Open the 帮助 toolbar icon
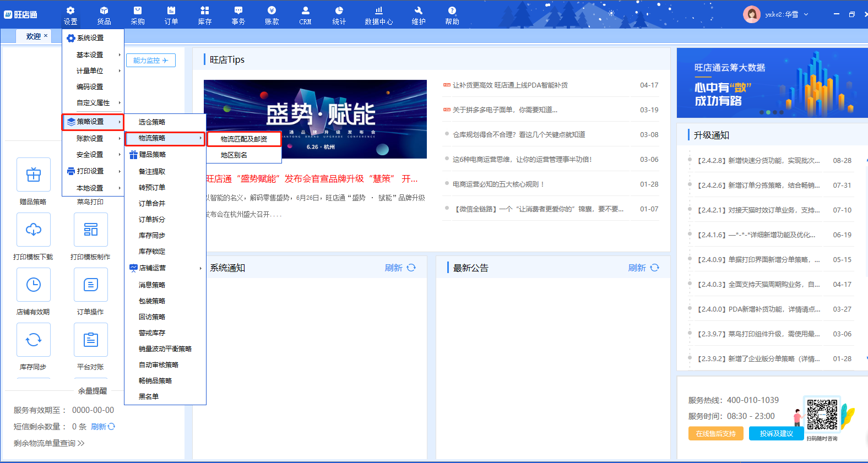 452,15
